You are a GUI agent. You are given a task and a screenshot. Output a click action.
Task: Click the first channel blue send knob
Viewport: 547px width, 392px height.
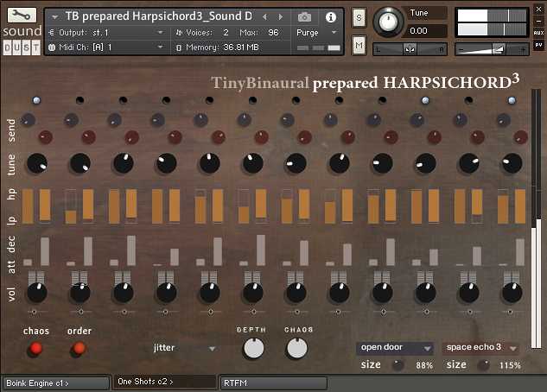pyautogui.click(x=28, y=119)
